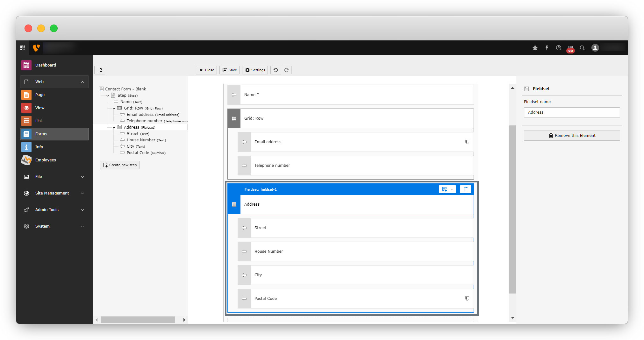Click the search magnifier icon
This screenshot has height=340, width=644.
(582, 48)
